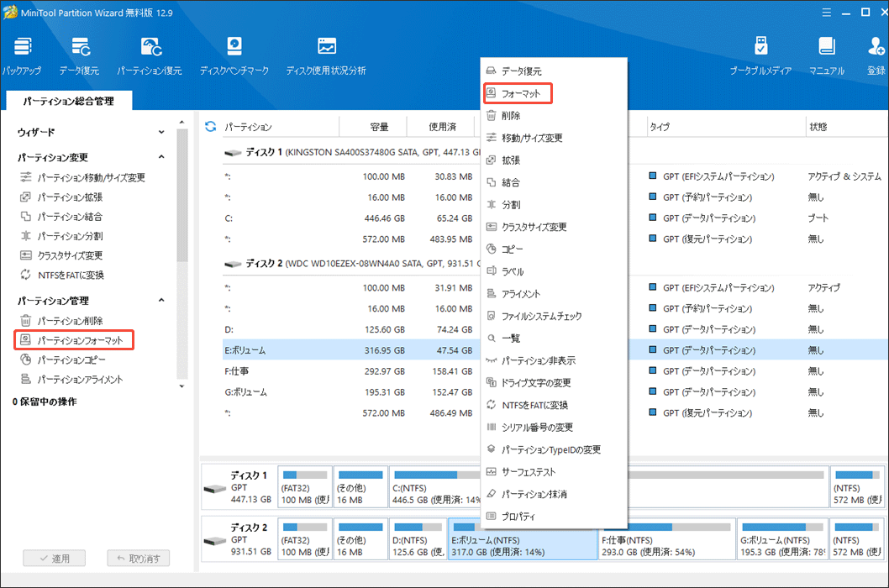Click the 登録 user icon

coord(876,56)
